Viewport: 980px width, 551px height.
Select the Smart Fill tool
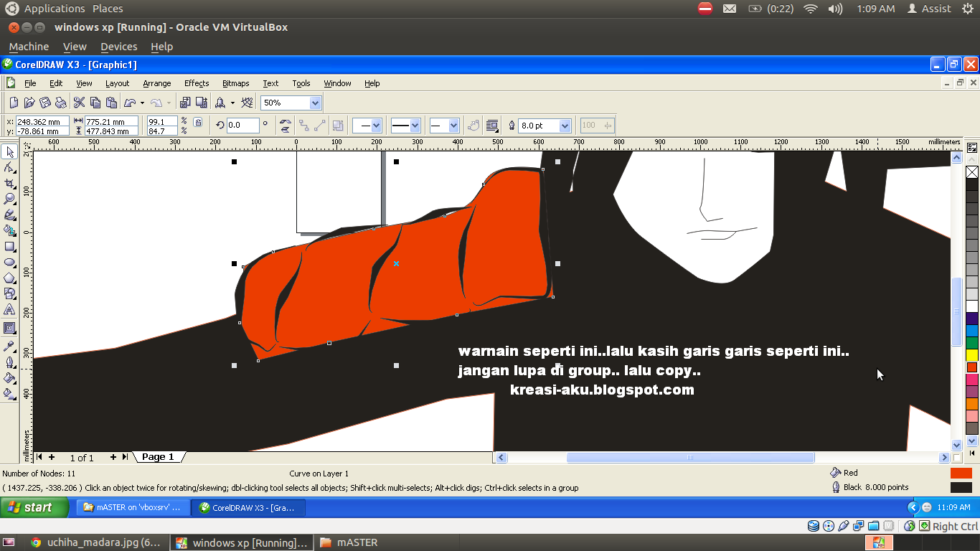pyautogui.click(x=9, y=230)
